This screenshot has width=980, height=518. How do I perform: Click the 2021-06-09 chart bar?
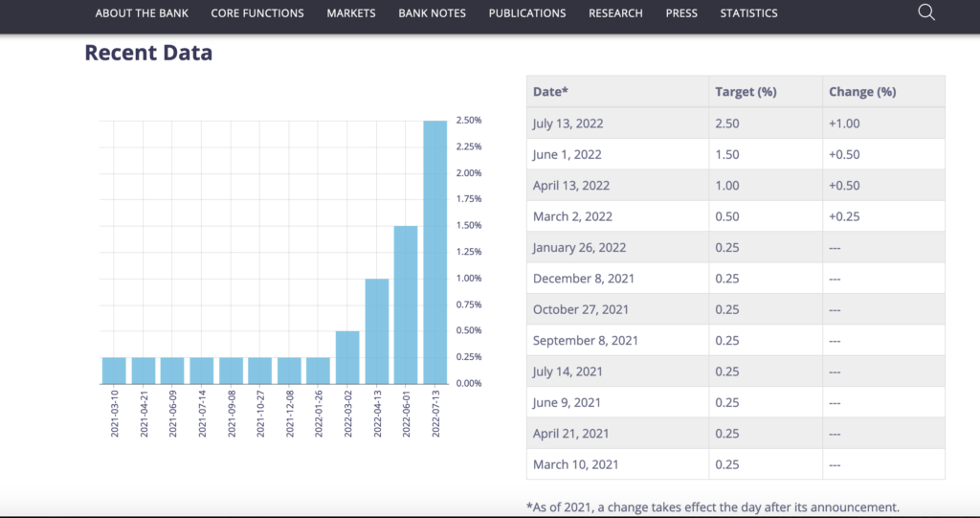(172, 371)
